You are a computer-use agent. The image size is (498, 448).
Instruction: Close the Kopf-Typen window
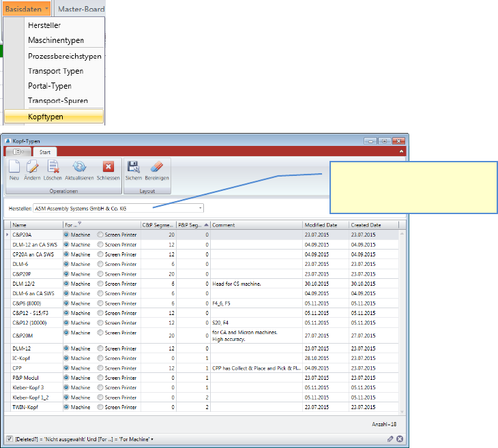pos(398,141)
